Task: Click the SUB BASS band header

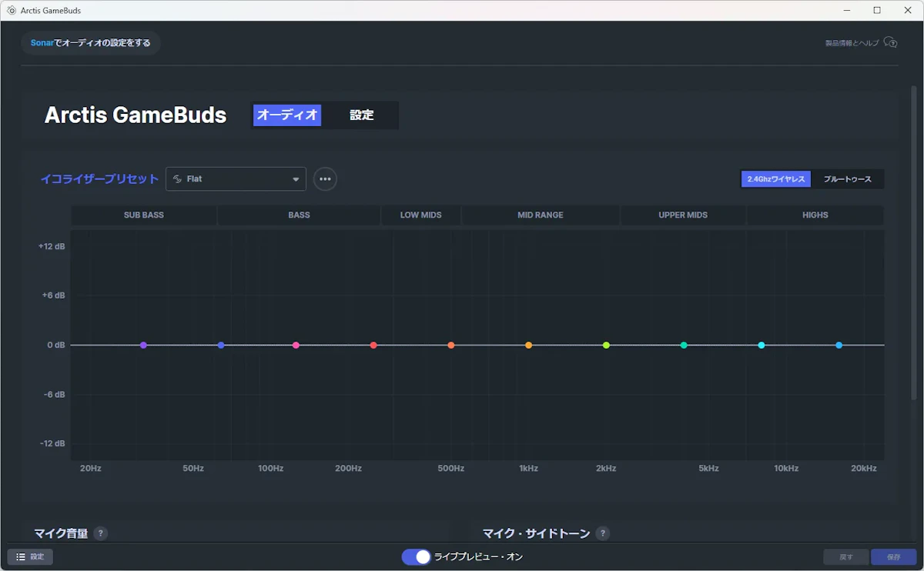Action: (x=144, y=215)
